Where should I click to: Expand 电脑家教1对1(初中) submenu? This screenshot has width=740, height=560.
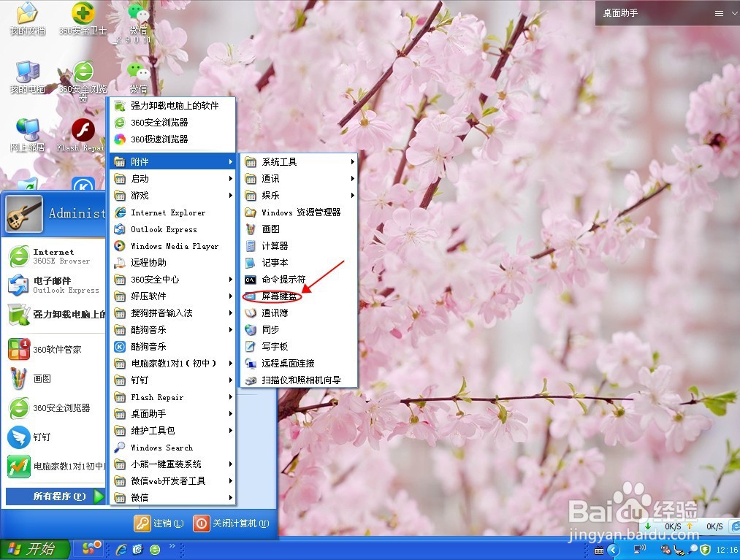172,364
